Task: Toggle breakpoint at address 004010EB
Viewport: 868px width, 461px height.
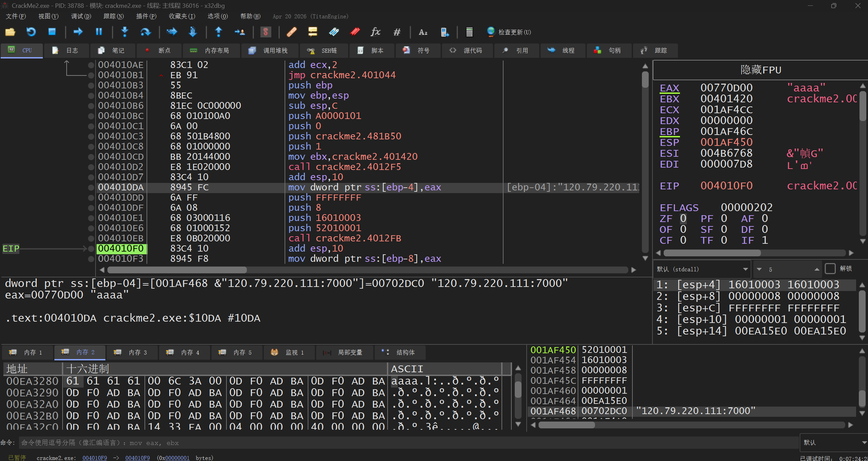Action: tap(91, 238)
